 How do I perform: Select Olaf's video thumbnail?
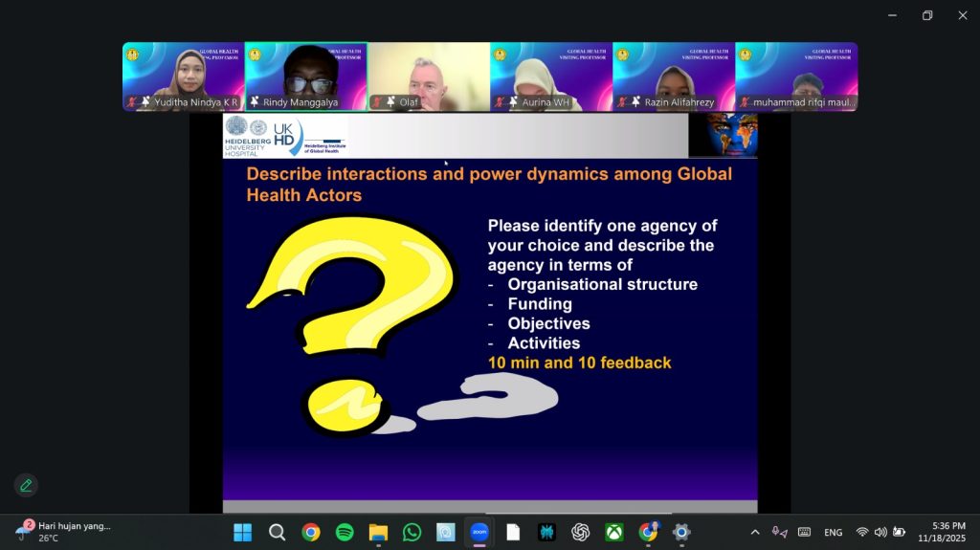coord(429,77)
